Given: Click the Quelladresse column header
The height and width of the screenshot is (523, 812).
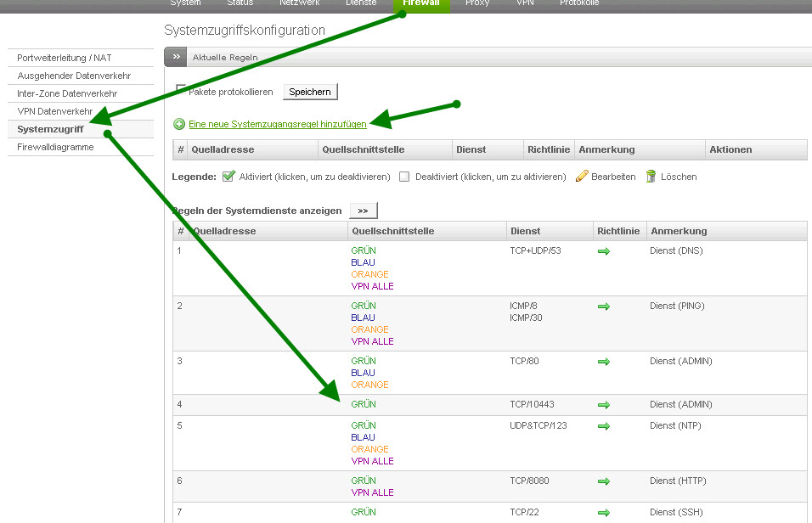Looking at the screenshot, I should pos(223,149).
